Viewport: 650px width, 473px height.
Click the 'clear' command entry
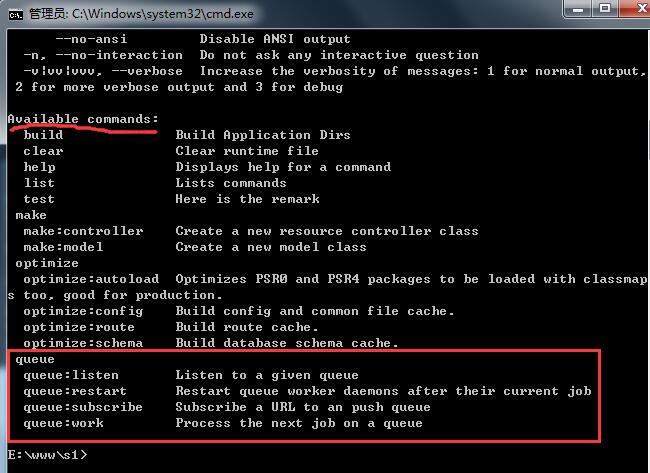pyautogui.click(x=43, y=151)
